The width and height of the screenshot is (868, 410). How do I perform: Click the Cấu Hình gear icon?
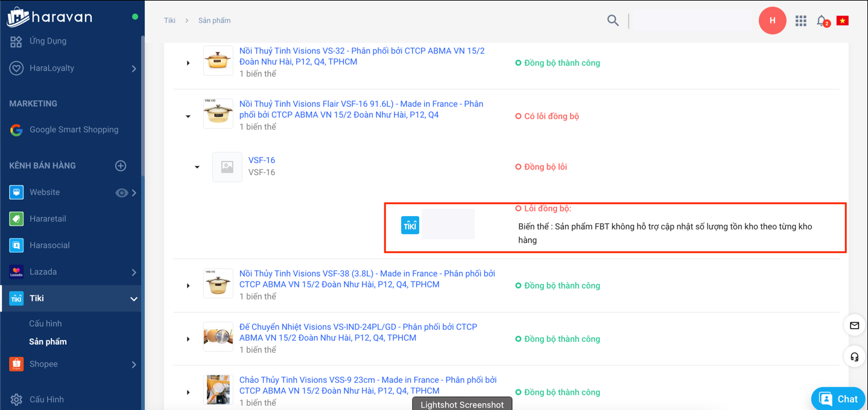click(x=16, y=400)
